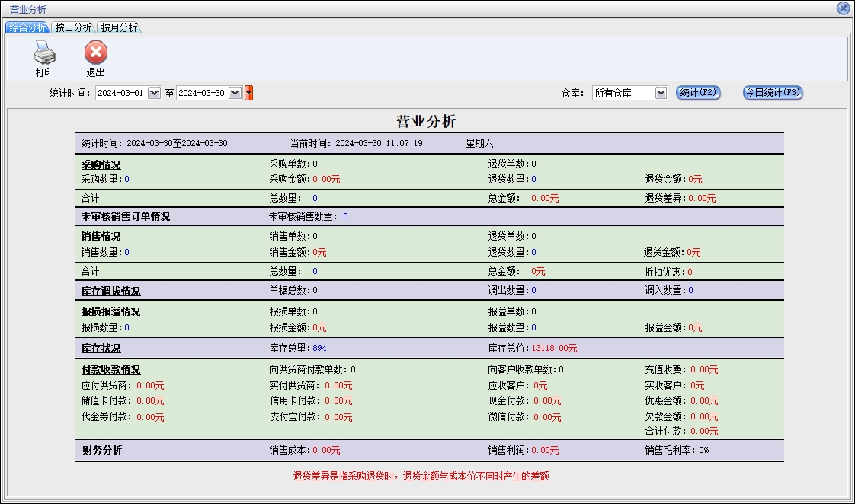Select the 库存调拨情况 heading

[111, 291]
